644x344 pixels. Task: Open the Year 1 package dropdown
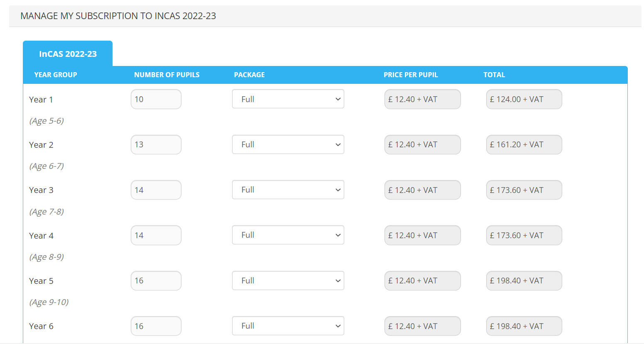[288, 99]
